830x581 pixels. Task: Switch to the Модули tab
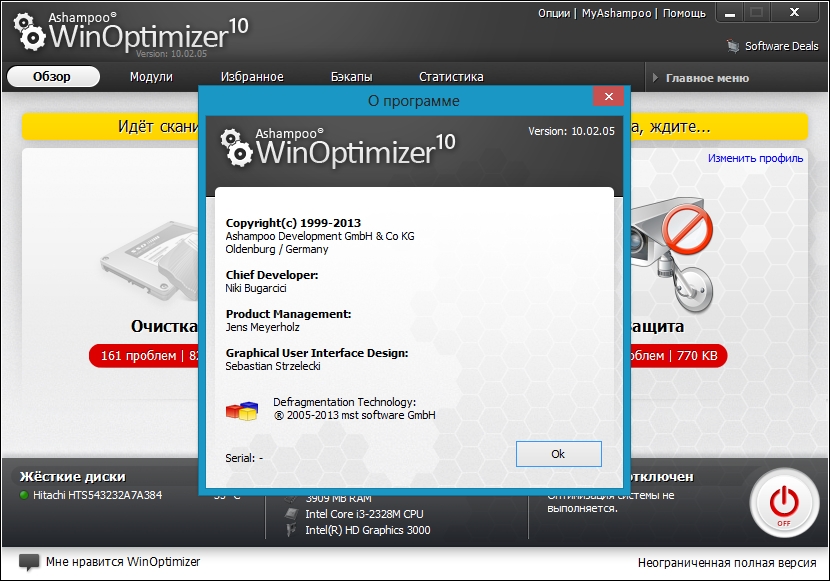coord(151,77)
